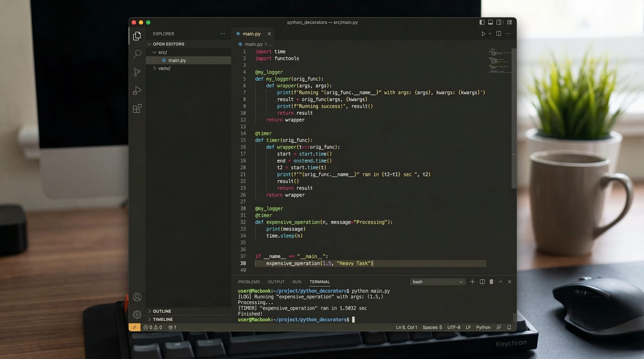Split the editor to the right
Screen dimensions: 644x359
tap(499, 34)
